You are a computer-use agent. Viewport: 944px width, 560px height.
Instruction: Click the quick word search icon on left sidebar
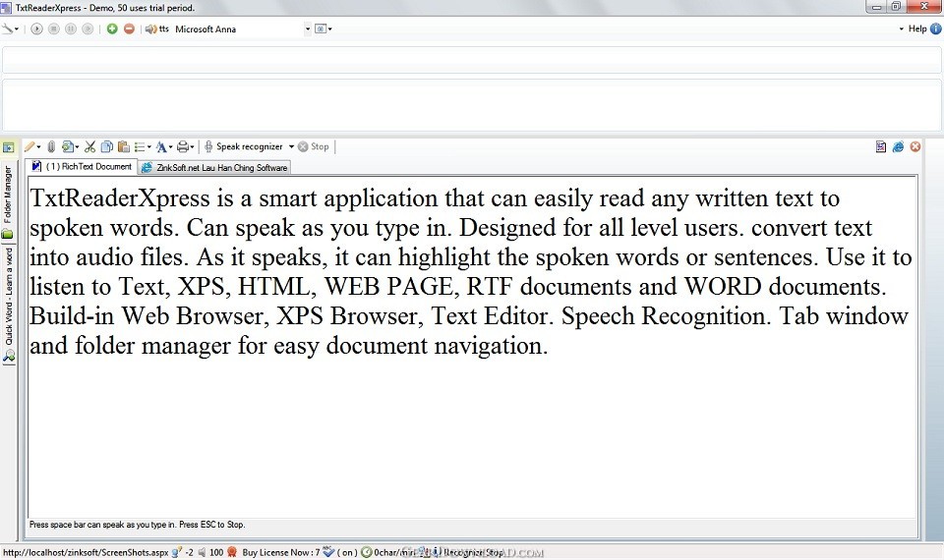tap(9, 358)
